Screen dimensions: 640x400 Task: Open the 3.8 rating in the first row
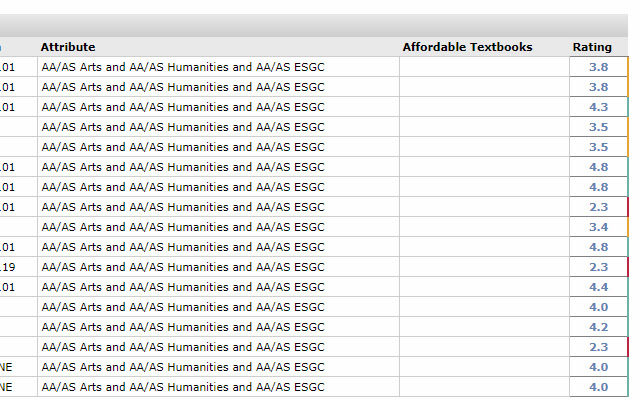click(x=599, y=67)
